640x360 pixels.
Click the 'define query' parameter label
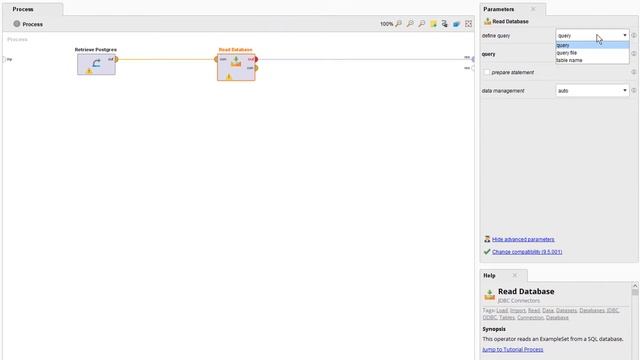[496, 36]
